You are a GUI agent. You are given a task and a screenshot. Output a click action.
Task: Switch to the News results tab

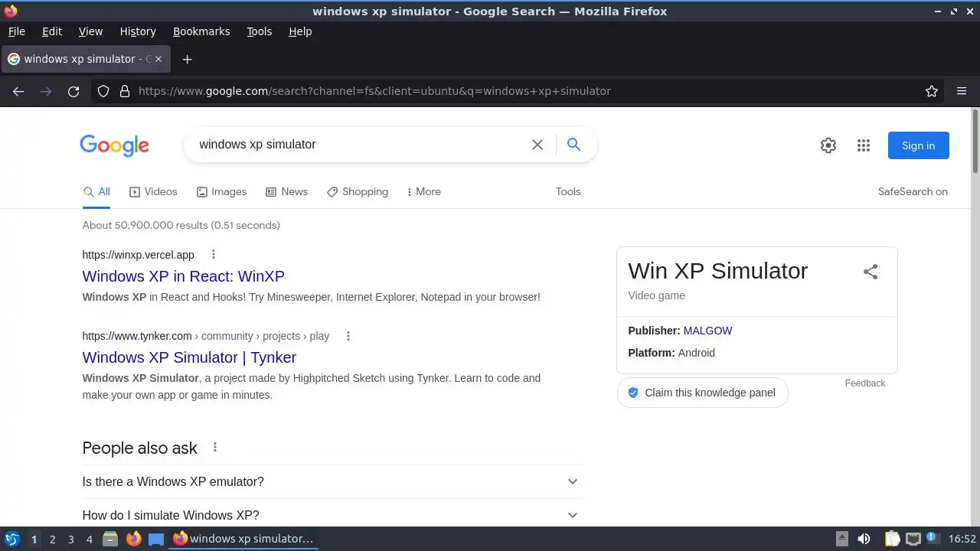pyautogui.click(x=286, y=192)
